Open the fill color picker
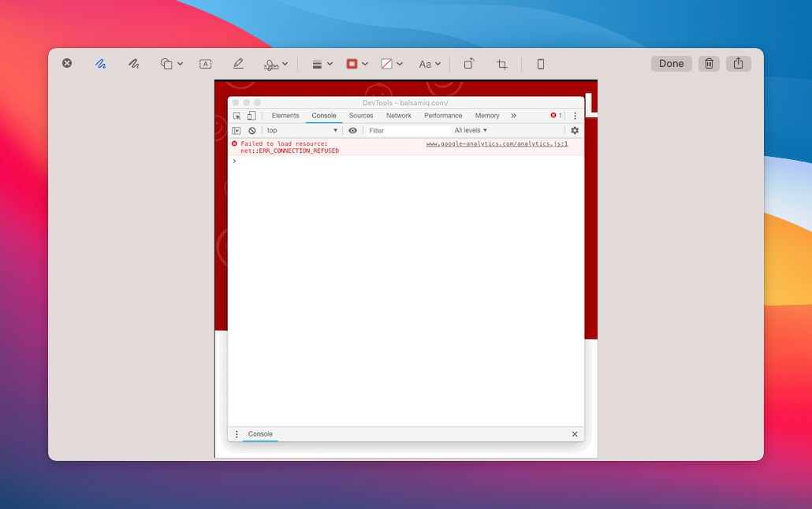This screenshot has height=509, width=812. pyautogui.click(x=391, y=64)
